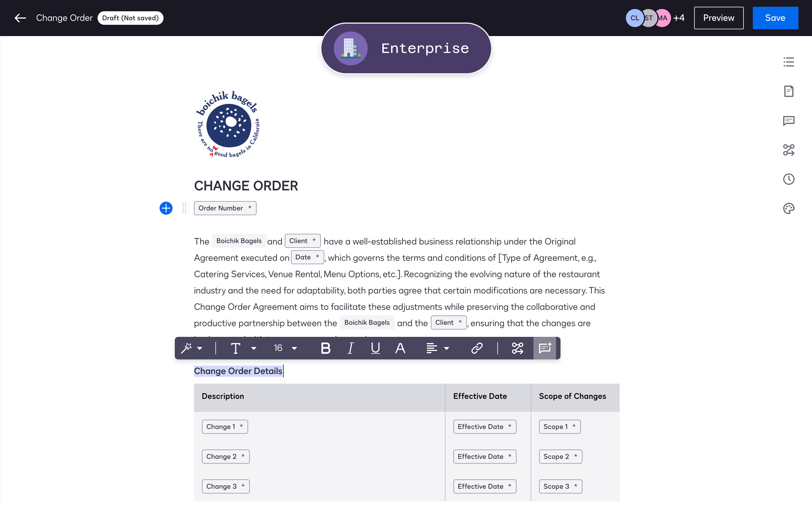Open the comments panel icon
Screen dimensions: 812x507
pos(789,121)
